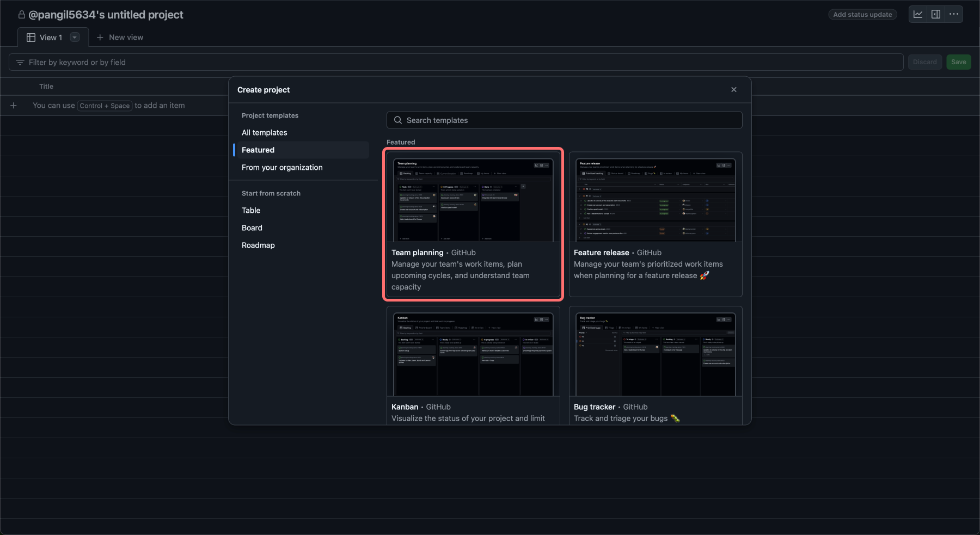
Task: Click the green Save button
Action: [x=959, y=62]
